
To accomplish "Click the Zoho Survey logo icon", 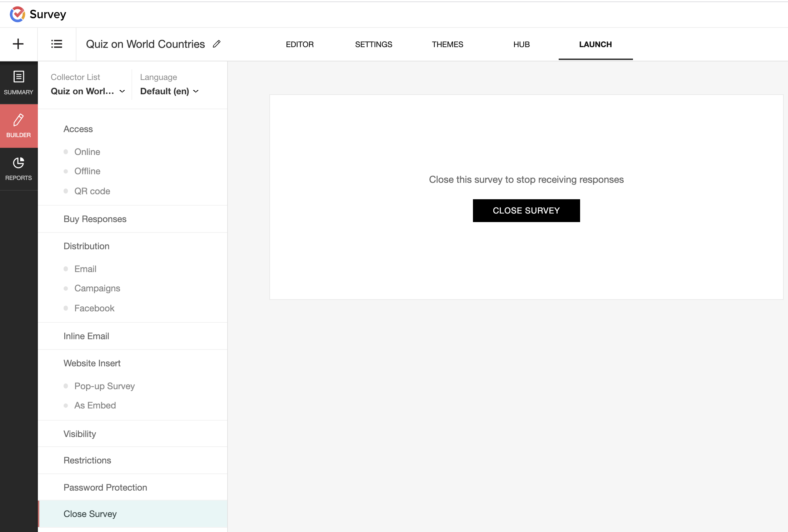I will pyautogui.click(x=17, y=14).
